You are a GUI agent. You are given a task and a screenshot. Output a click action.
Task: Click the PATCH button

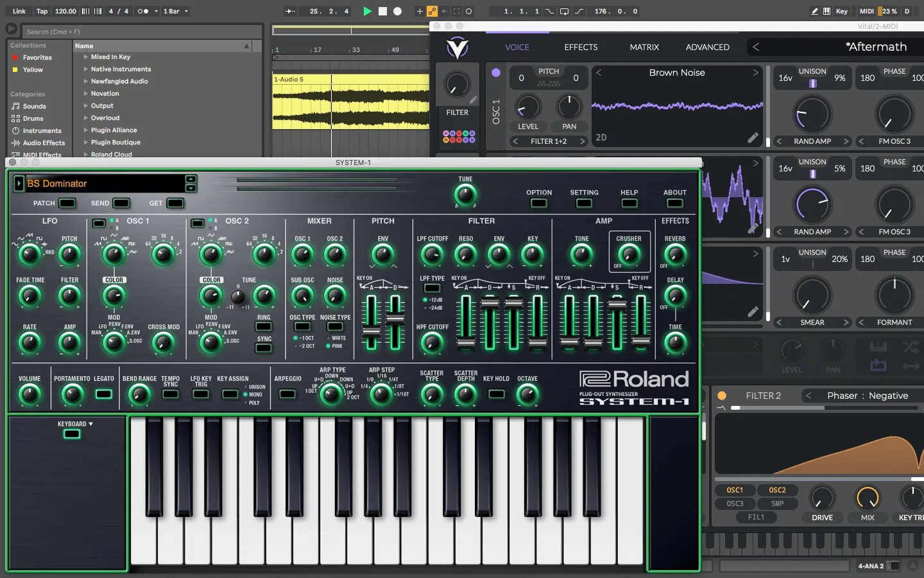(67, 203)
